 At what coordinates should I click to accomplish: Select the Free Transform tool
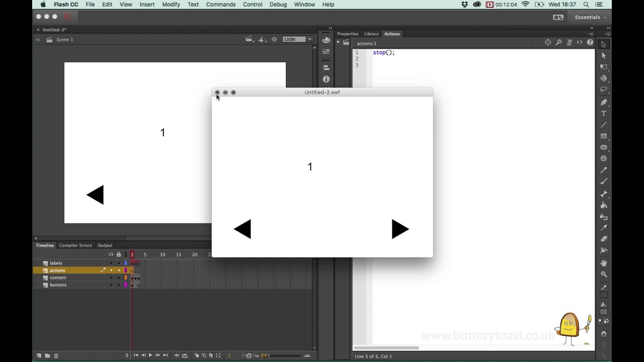pos(604,67)
